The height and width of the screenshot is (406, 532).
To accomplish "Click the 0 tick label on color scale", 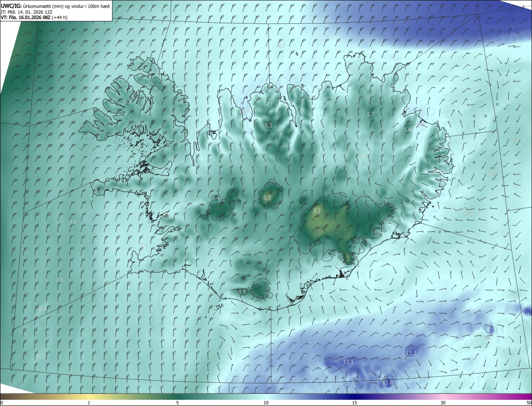I will click(2, 403).
